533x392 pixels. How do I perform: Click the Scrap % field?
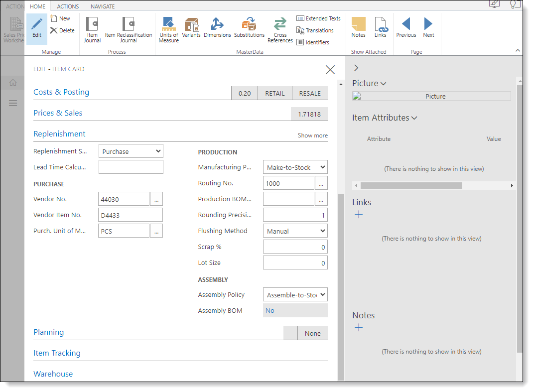[x=295, y=247]
